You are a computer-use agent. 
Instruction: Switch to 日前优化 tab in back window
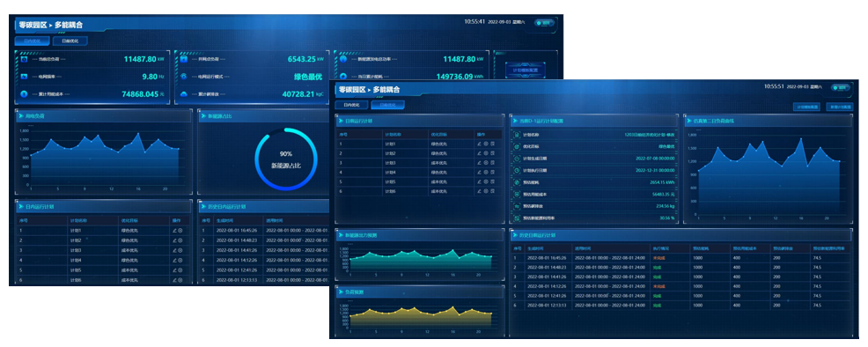click(x=70, y=41)
